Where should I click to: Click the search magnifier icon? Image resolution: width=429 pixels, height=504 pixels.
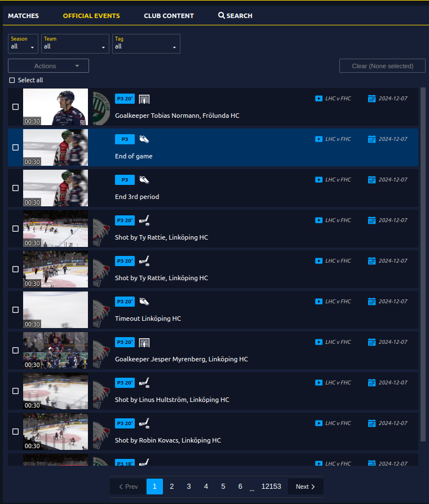point(222,15)
